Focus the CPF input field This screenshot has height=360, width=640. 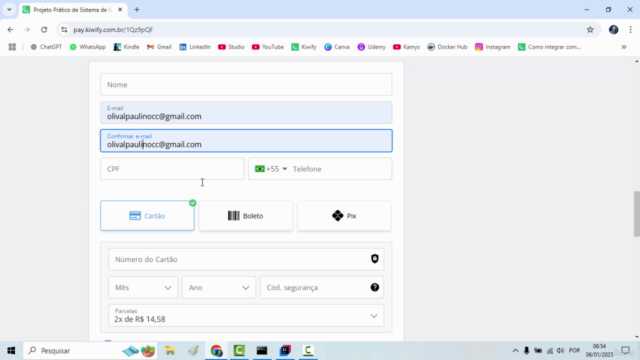point(172,169)
